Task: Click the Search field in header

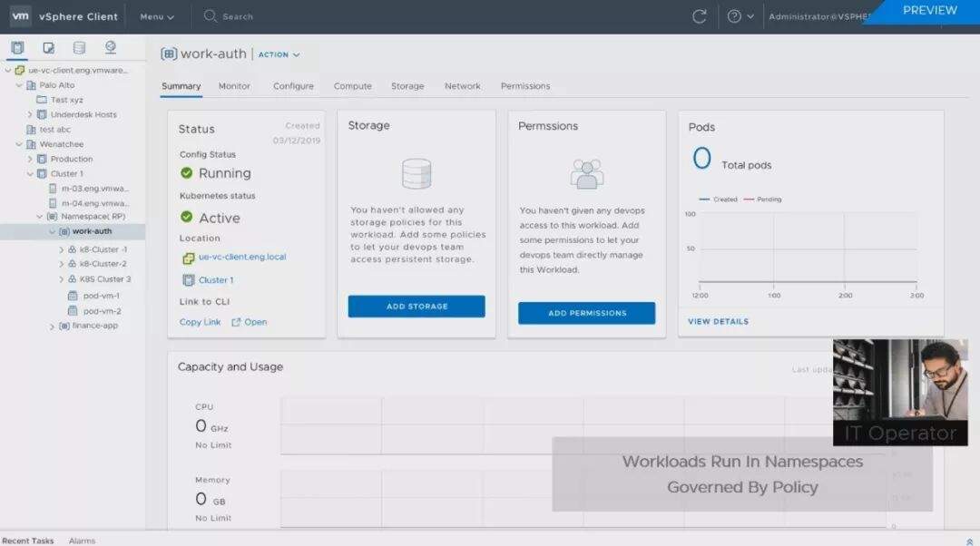Action: click(x=238, y=17)
